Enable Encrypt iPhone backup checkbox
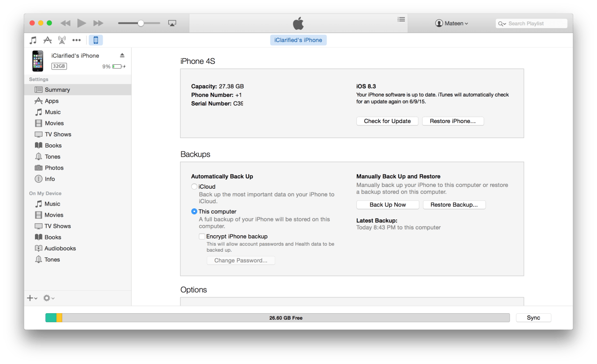The height and width of the screenshot is (364, 597). point(202,236)
